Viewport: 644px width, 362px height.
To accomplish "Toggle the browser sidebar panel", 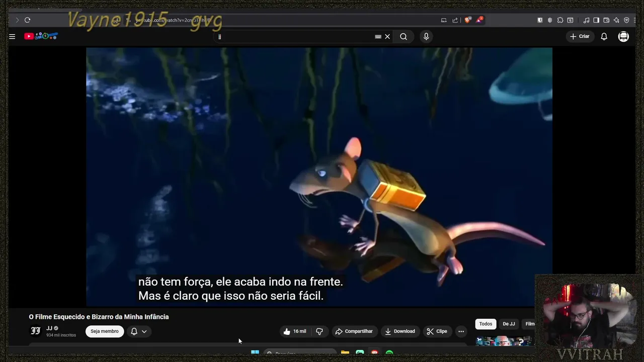I will (596, 20).
